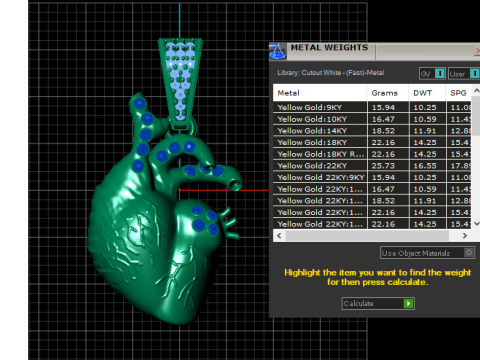Select the Yellow Gold:18KY R... row
This screenshot has width=480, height=360.
point(372,154)
